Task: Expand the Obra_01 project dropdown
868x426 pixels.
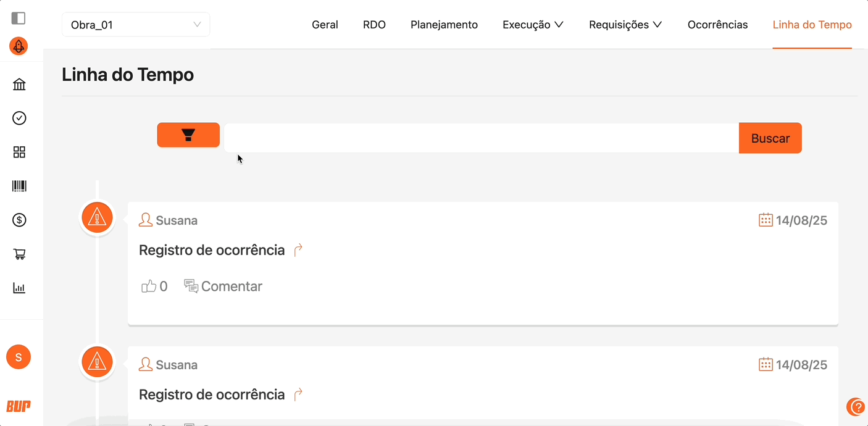Action: [136, 25]
